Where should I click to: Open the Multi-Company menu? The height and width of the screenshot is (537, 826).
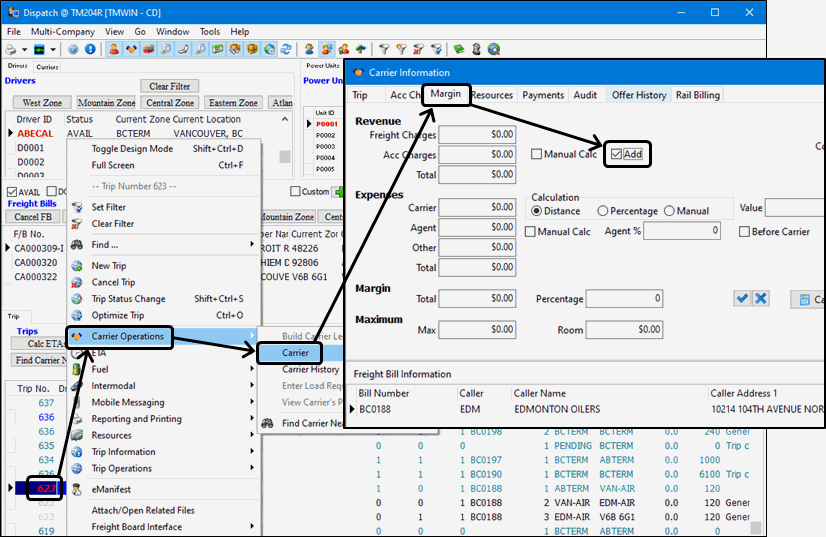click(x=63, y=32)
